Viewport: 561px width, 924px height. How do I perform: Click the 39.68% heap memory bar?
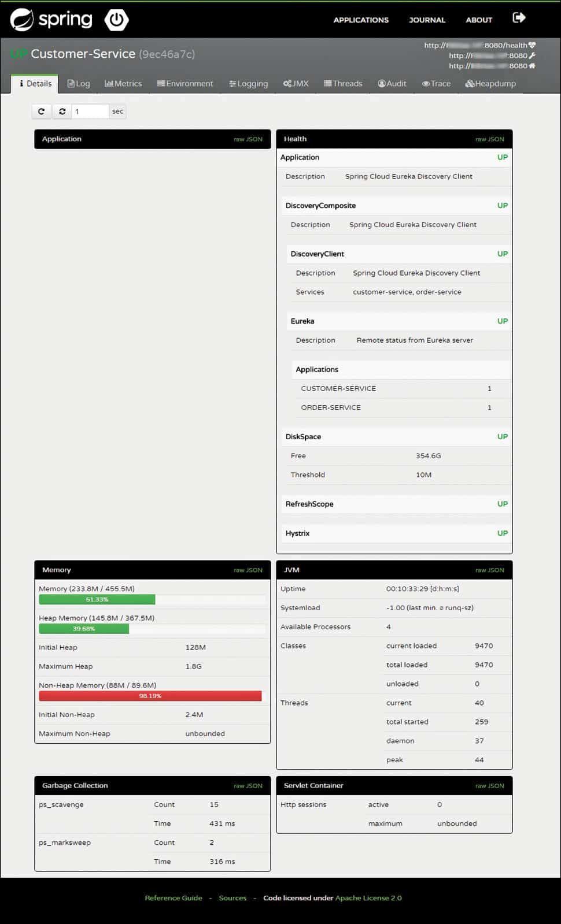coord(84,629)
